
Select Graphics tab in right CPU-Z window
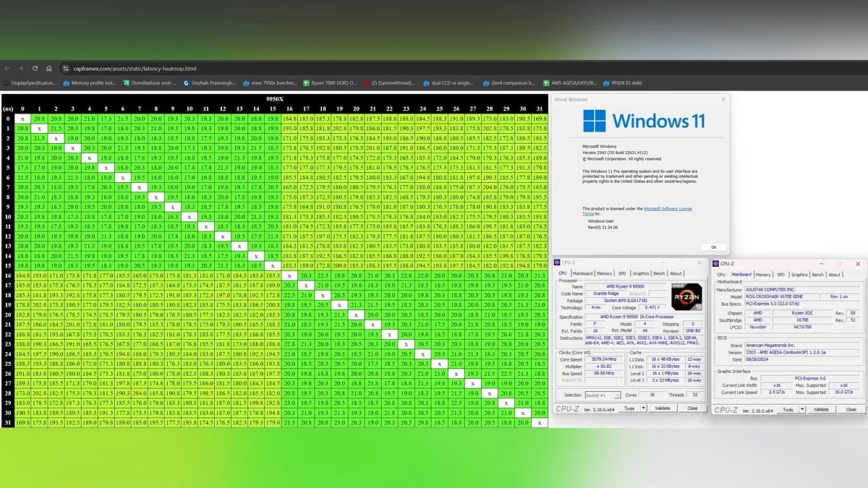pos(799,275)
